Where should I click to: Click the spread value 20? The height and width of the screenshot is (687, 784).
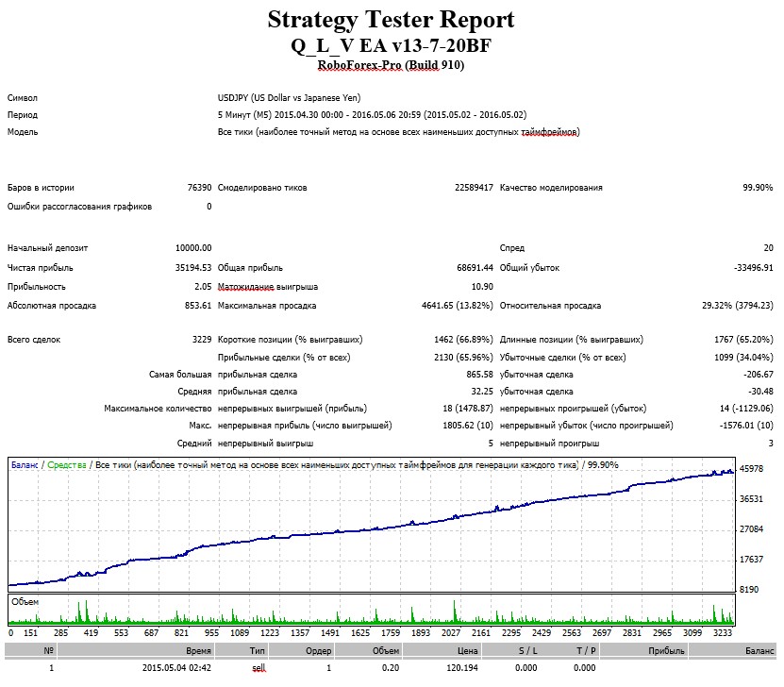coord(769,248)
